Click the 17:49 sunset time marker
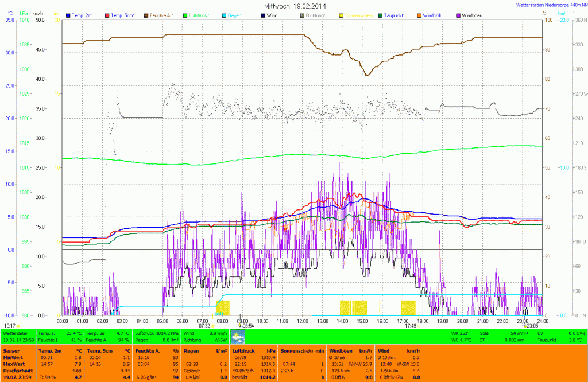 click(x=410, y=326)
